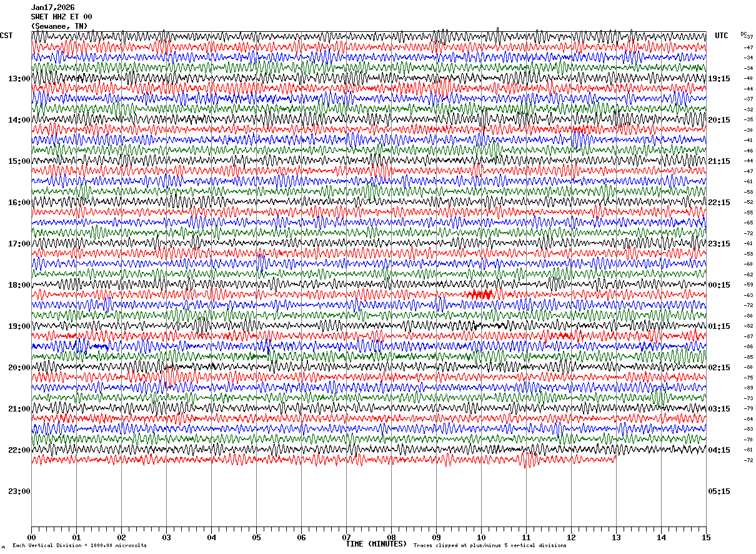Select the 23:00 CST time label
Screen dimensions: 756x554
pyautogui.click(x=19, y=491)
